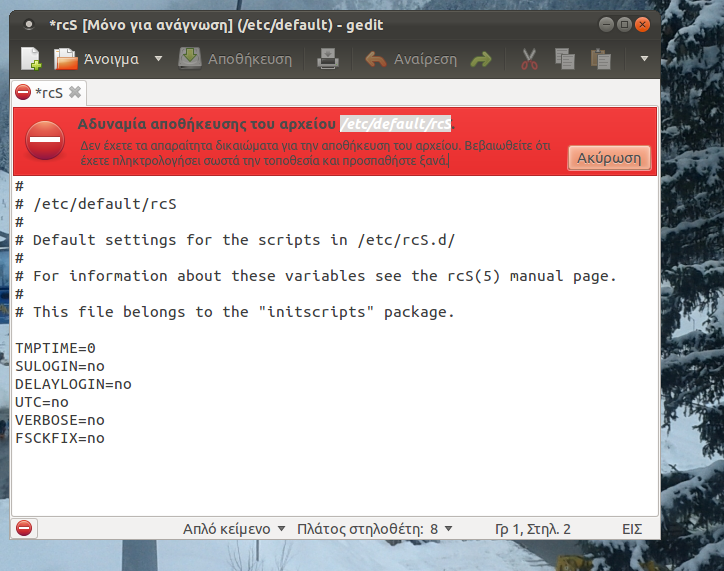Image resolution: width=724 pixels, height=571 pixels.
Task: Click the Γρ 1, Στηλ. 2 cursor position
Action: (532, 529)
